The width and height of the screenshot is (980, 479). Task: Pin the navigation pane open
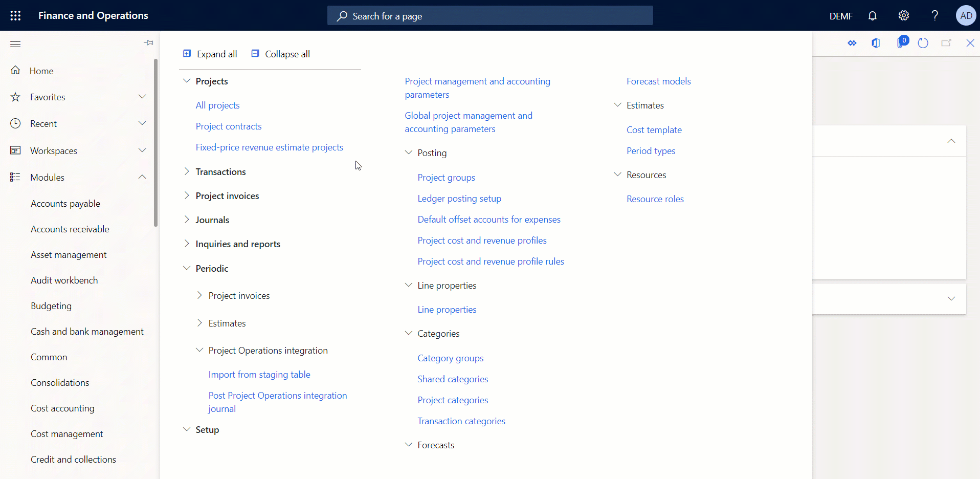149,43
